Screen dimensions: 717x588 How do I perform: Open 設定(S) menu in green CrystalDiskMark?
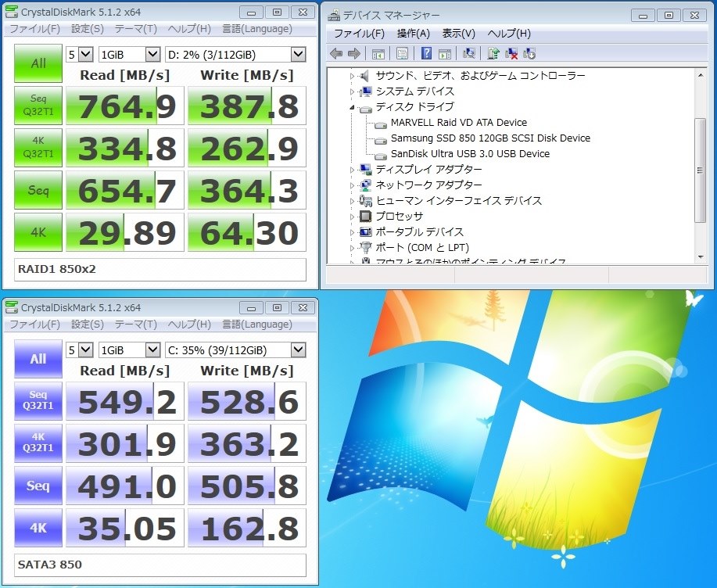pyautogui.click(x=88, y=29)
